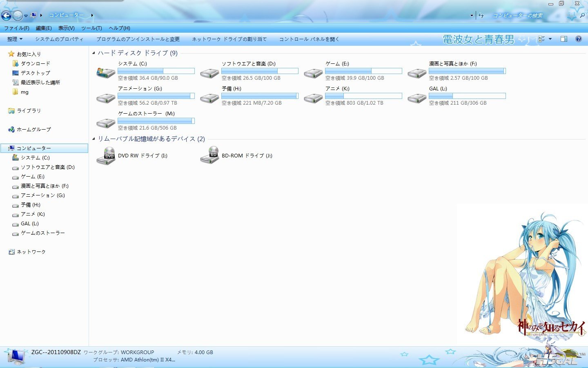This screenshot has width=588, height=368.
Task: Select the アニメーション (G:) drive icon in the main pane
Action: [x=106, y=98]
